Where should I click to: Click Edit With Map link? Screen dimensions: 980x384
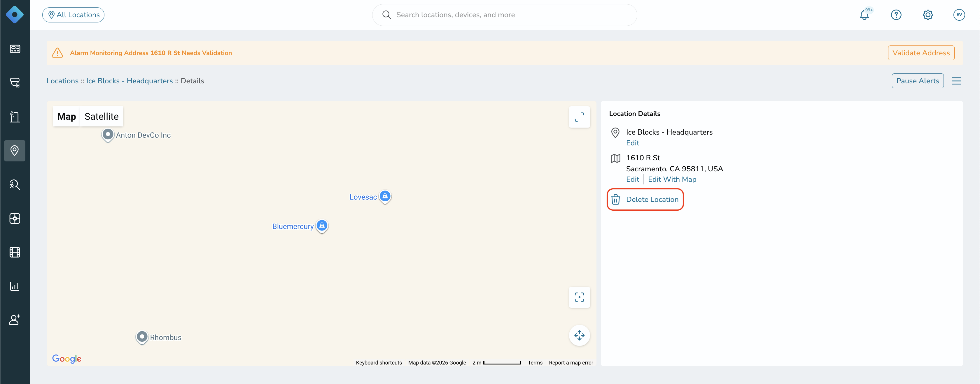672,179
